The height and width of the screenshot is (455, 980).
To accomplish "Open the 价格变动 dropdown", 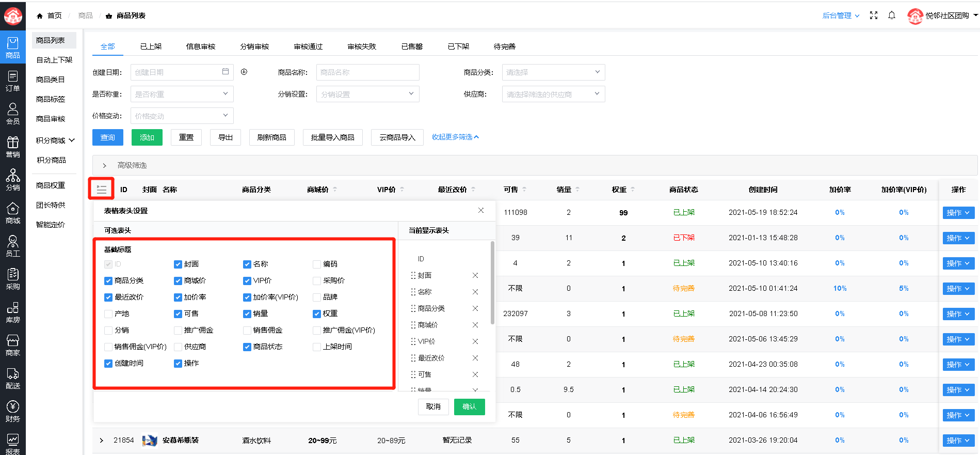I will 182,116.
